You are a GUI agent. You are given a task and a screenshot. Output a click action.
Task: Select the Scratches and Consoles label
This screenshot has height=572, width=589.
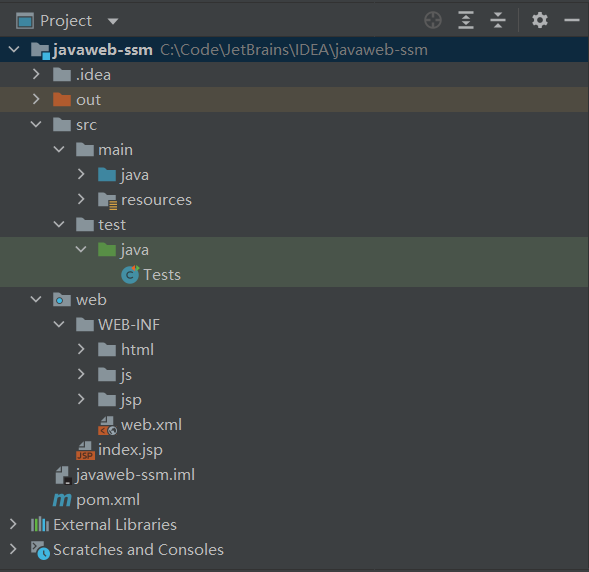pos(139,550)
